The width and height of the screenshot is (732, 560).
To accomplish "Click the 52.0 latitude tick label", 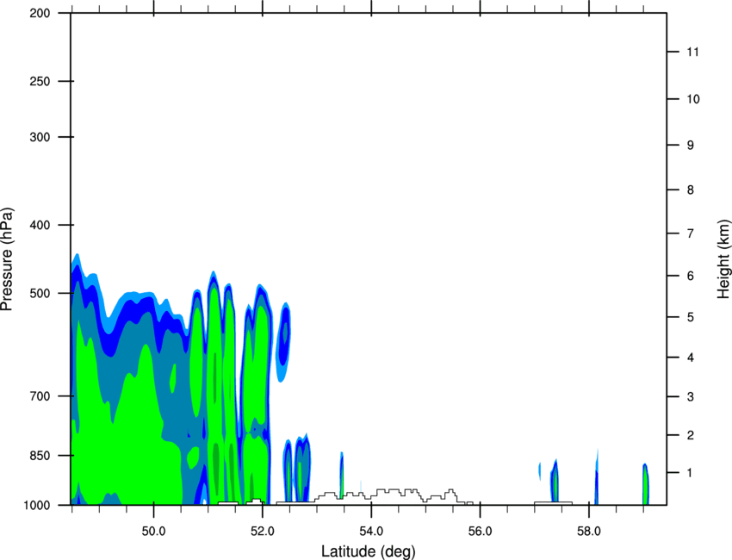I will [x=263, y=532].
